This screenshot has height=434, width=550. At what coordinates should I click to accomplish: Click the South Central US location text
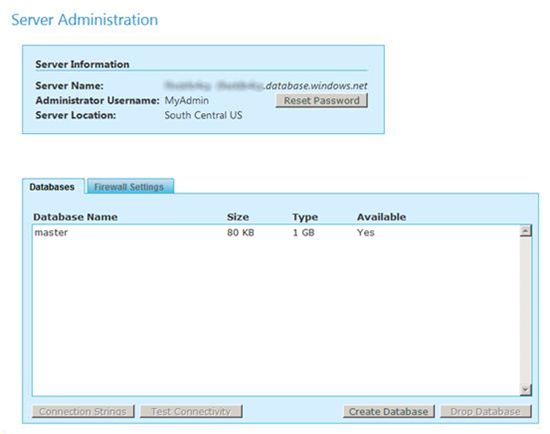(x=203, y=115)
